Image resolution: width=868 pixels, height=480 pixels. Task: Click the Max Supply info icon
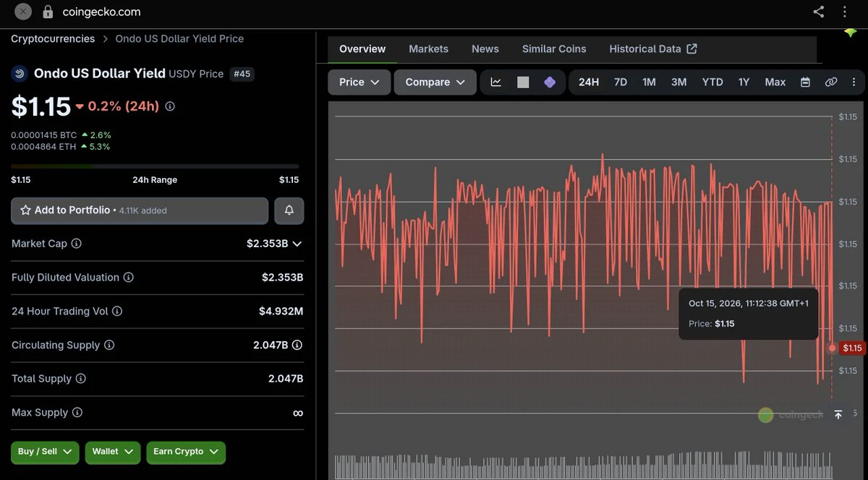point(77,412)
